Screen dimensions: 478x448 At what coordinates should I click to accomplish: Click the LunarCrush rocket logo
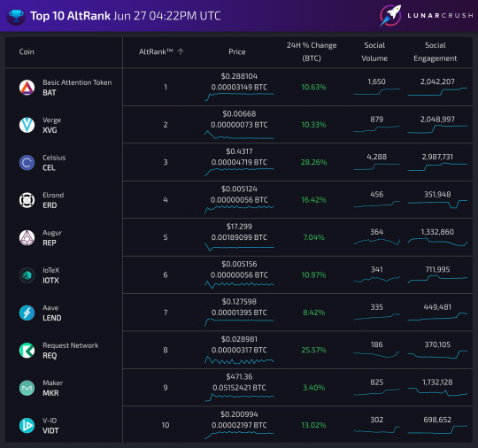tap(391, 16)
